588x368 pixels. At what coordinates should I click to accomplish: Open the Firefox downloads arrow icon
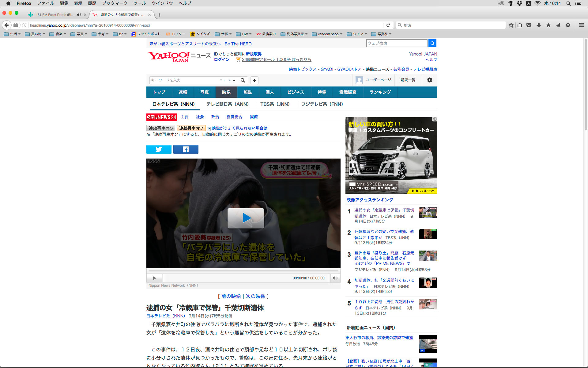539,25
